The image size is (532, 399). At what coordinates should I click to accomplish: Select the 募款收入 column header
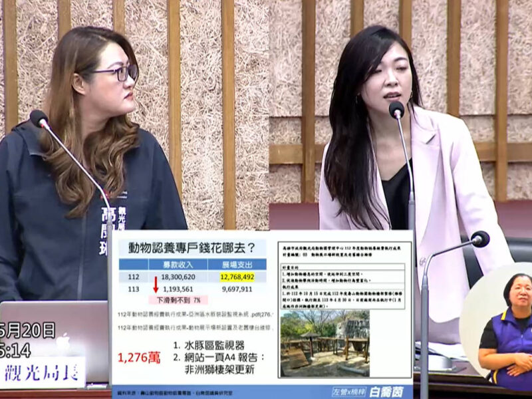click(178, 265)
